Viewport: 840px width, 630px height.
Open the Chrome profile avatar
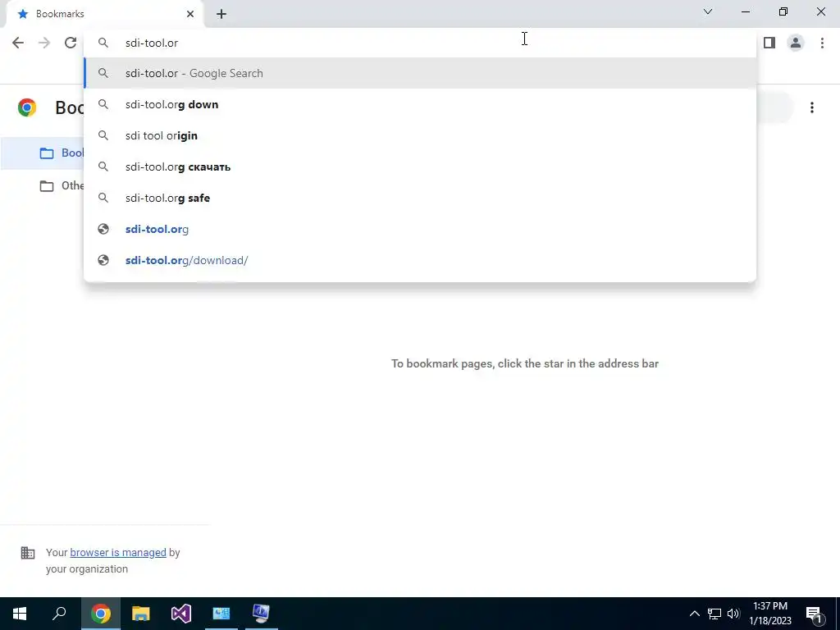[796, 43]
